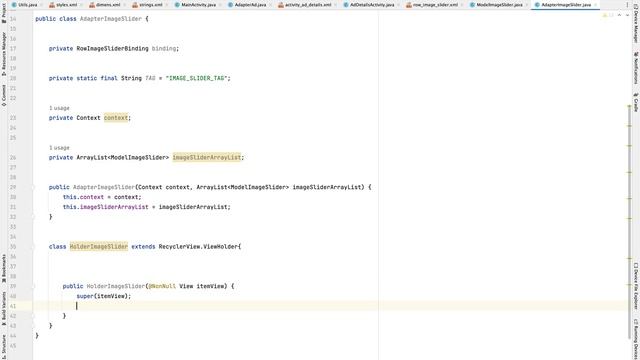Screen dimensions: 640x360
Task: Click line number 29 in the gutter
Action: tap(13, 187)
